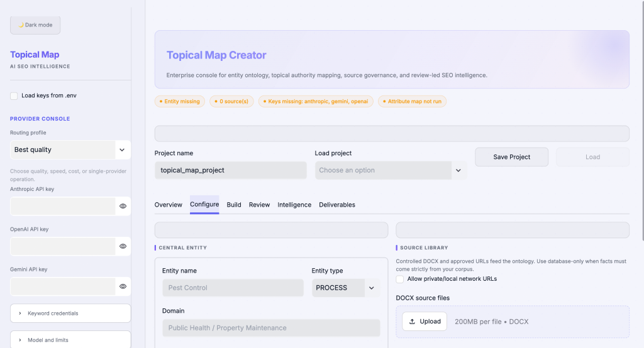Click the CENTRAL ENTITY section label
The height and width of the screenshot is (348, 644).
click(183, 248)
